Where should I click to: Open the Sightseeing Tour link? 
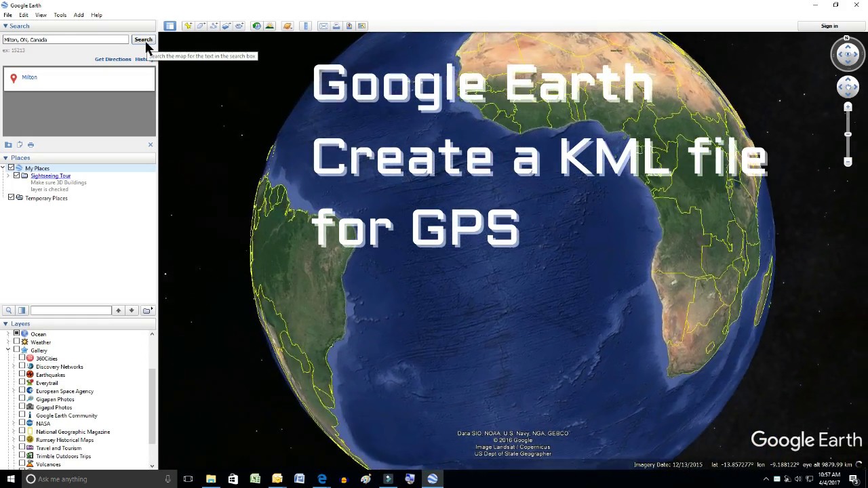pyautogui.click(x=50, y=176)
